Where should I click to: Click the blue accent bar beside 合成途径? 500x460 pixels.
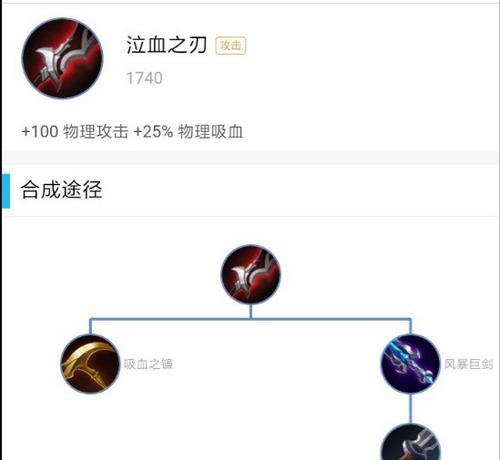coord(6,190)
